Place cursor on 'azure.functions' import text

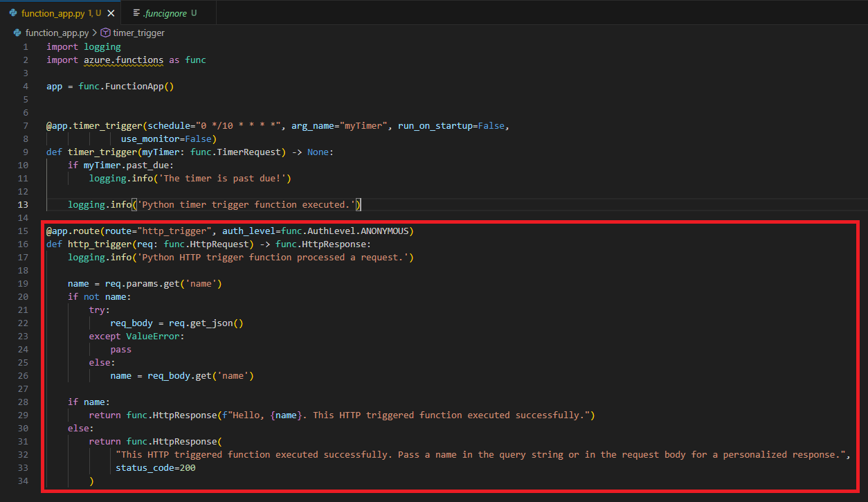(123, 60)
